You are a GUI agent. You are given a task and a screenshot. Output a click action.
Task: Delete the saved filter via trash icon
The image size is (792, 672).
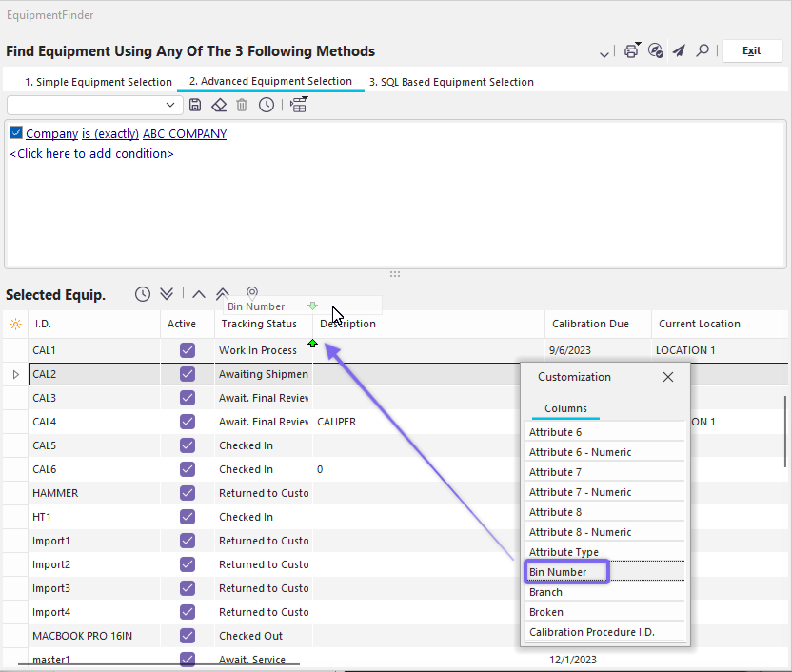coord(242,105)
